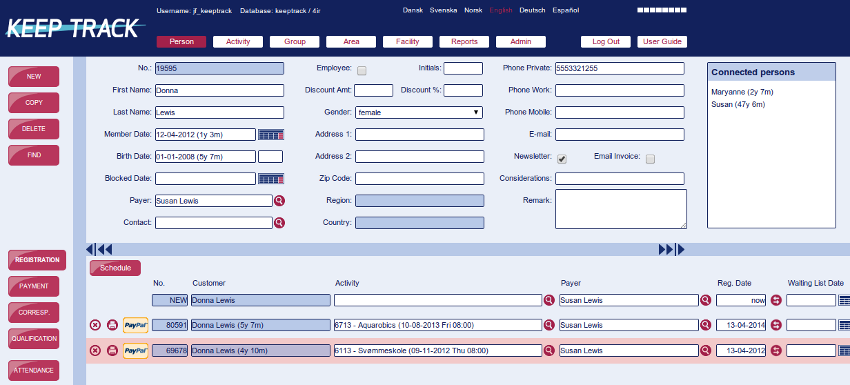The image size is (850, 385).
Task: Click the Log Out button
Action: click(606, 42)
